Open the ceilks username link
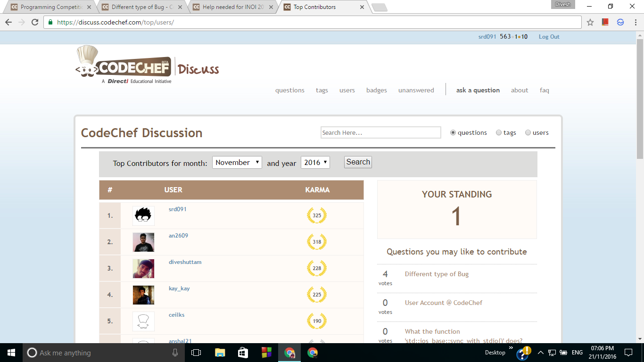644x362 pixels. [x=176, y=315]
